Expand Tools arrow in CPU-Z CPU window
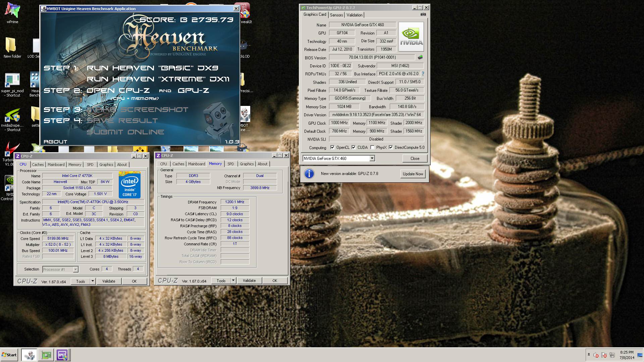The image size is (644, 362). tap(93, 281)
